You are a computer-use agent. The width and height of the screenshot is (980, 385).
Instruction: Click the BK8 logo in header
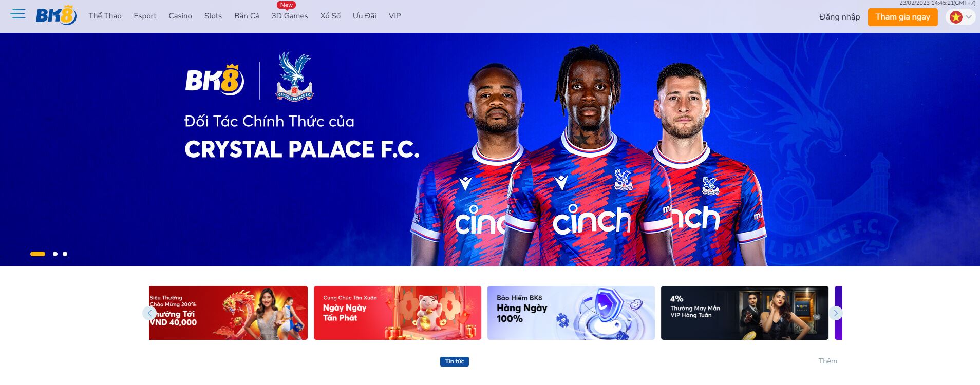click(56, 15)
